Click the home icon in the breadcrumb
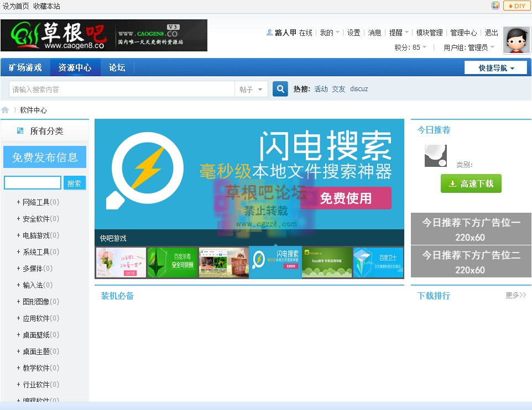532x410 pixels. tap(5, 109)
